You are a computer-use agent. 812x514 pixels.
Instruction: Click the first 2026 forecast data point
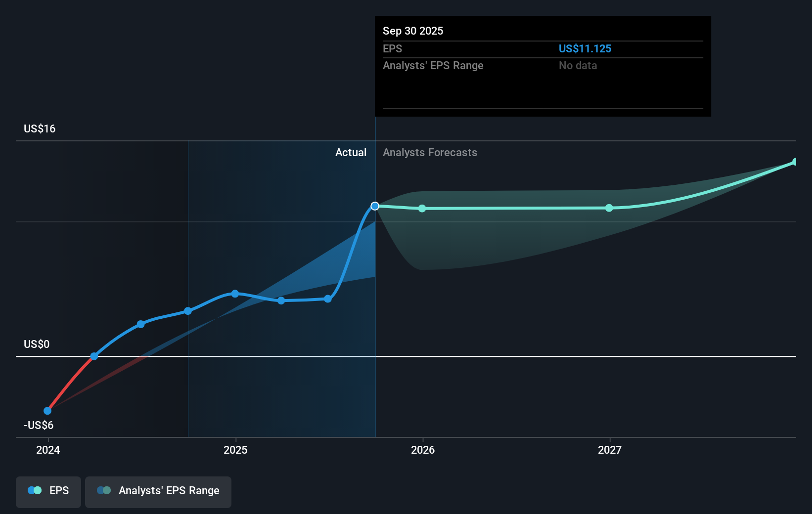click(x=422, y=209)
